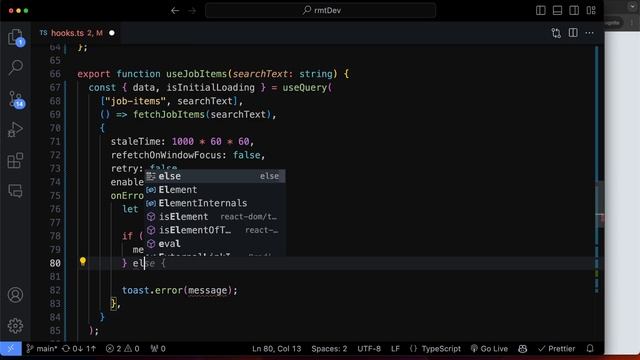Viewport: 640px width, 360px height.
Task: Split the editor to the right
Action: pyautogui.click(x=573, y=33)
